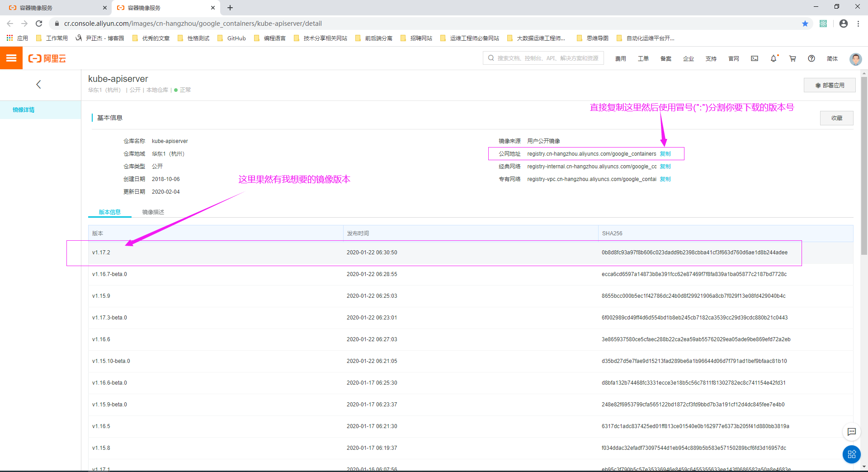The image size is (868, 472).
Task: Open the 前后端分离 bookmark folder
Action: click(x=374, y=38)
